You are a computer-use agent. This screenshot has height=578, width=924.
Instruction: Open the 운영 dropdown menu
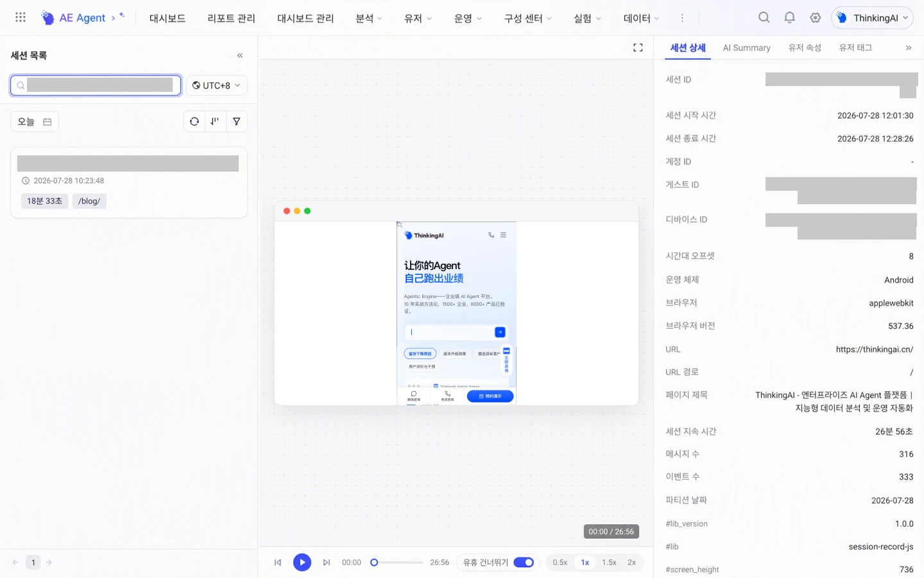[468, 18]
